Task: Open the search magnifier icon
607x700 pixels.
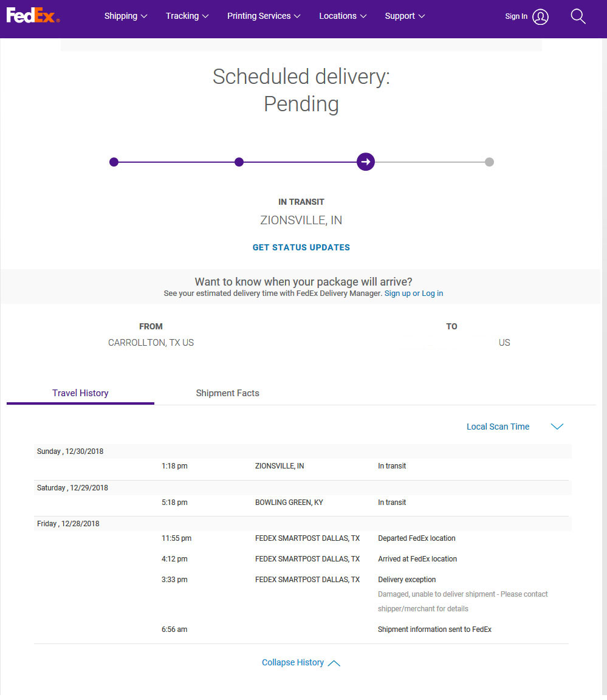Action: (578, 16)
